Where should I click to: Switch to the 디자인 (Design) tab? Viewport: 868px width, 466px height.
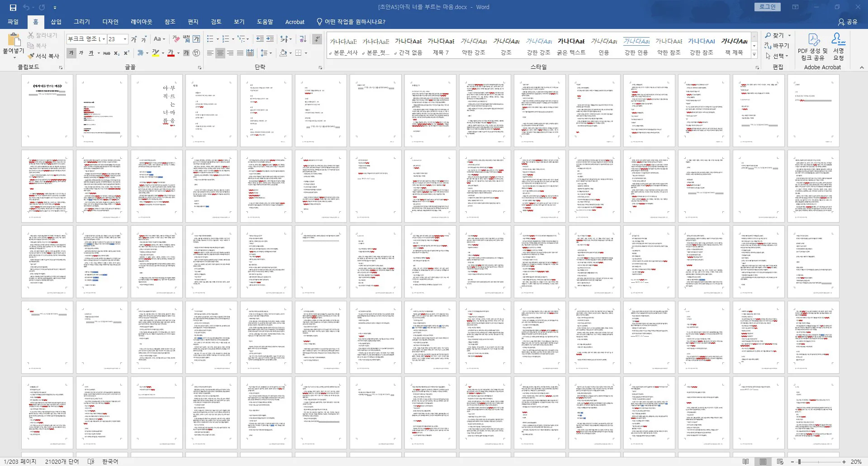(110, 22)
